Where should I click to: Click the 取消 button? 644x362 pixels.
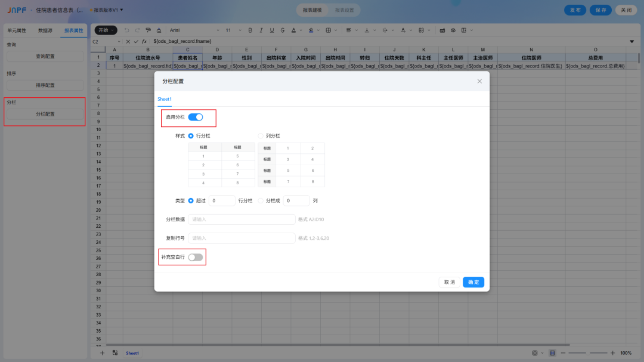(450, 282)
